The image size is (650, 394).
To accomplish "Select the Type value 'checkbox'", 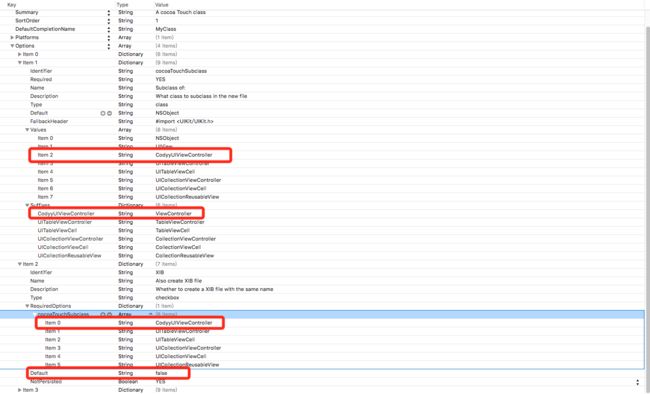I will (167, 297).
